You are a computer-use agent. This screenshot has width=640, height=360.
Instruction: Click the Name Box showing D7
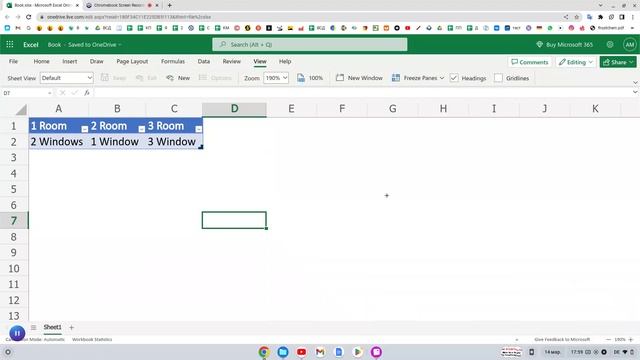coord(27,93)
